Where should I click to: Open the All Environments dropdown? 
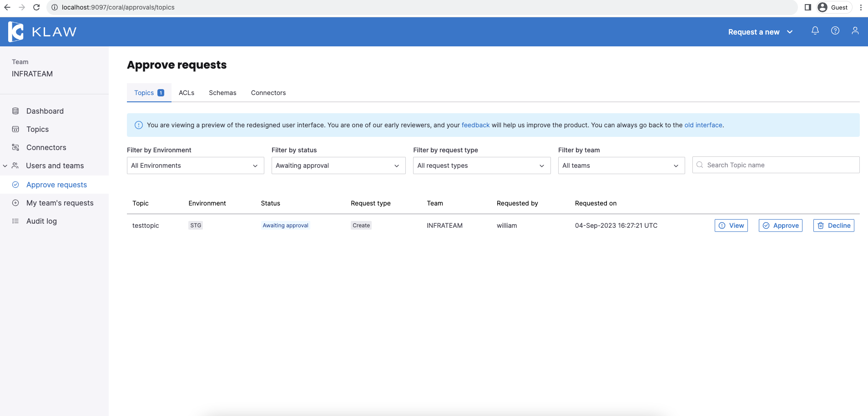(x=195, y=165)
